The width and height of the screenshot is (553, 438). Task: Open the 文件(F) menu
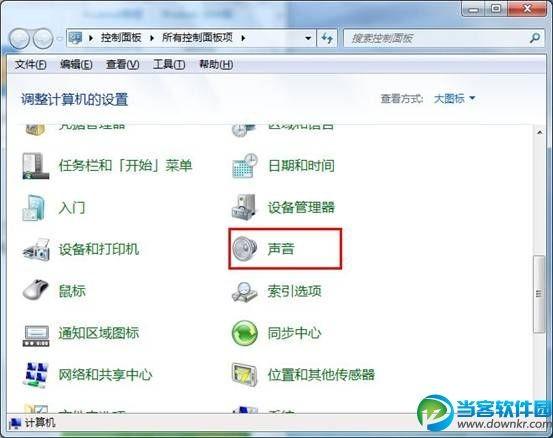click(31, 65)
